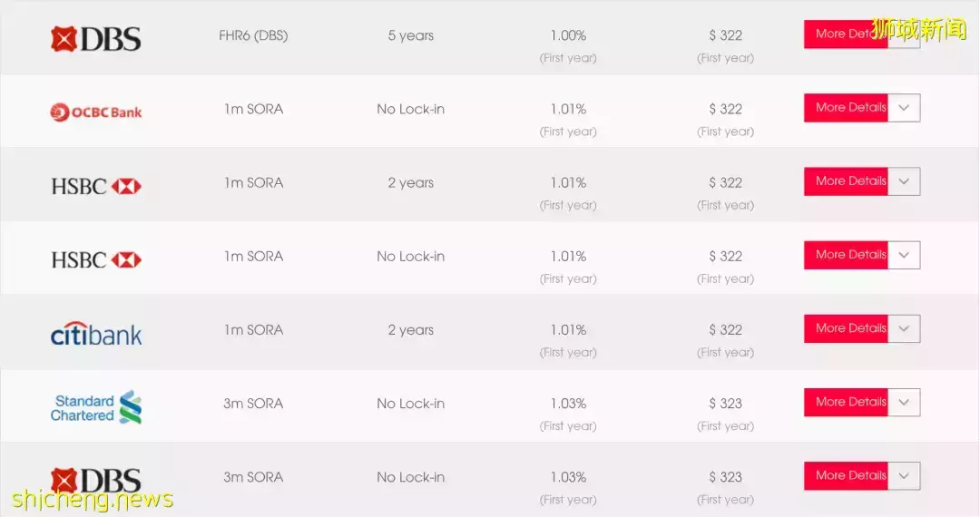Select the Standard Chartered logo
The image size is (980, 517).
coord(95,408)
